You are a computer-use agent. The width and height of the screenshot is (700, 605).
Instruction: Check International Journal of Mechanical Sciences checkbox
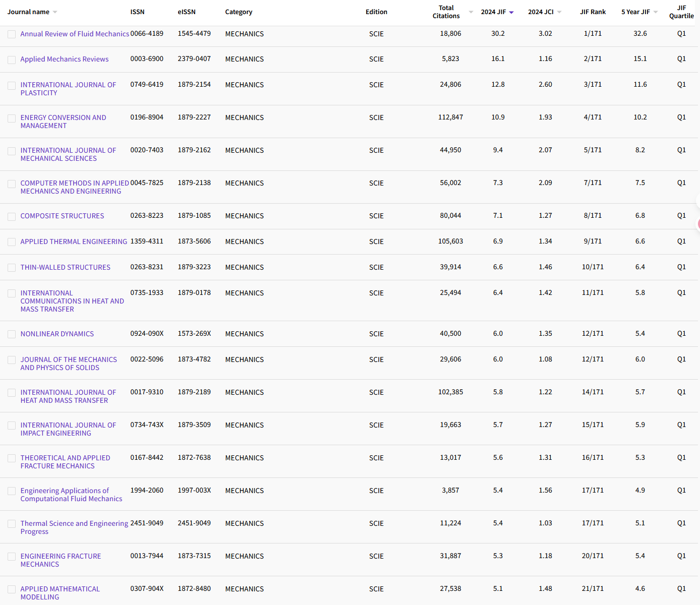pos(12,151)
